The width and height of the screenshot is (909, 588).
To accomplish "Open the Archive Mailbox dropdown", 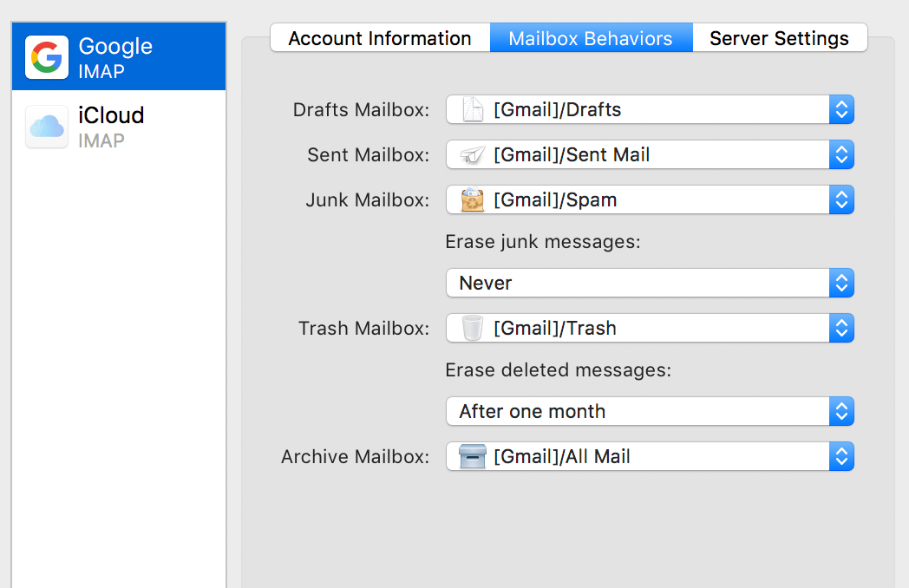I will click(649, 456).
